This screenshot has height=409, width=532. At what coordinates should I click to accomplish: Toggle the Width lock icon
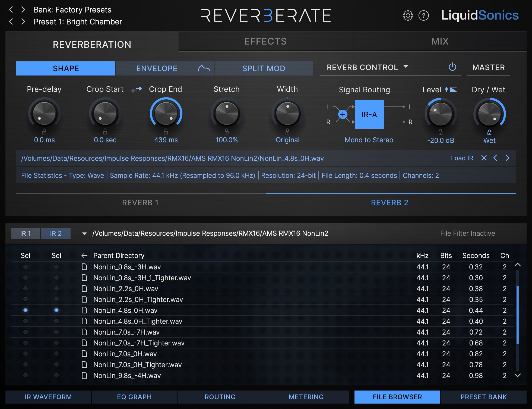287,132
